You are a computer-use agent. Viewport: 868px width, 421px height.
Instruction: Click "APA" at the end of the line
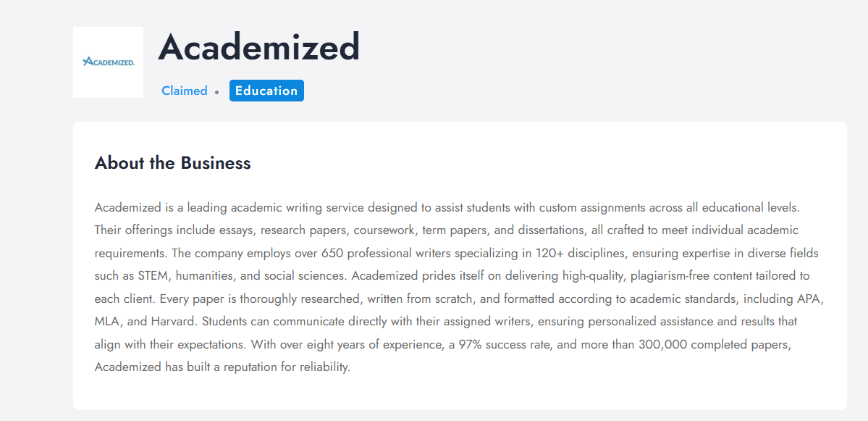809,299
